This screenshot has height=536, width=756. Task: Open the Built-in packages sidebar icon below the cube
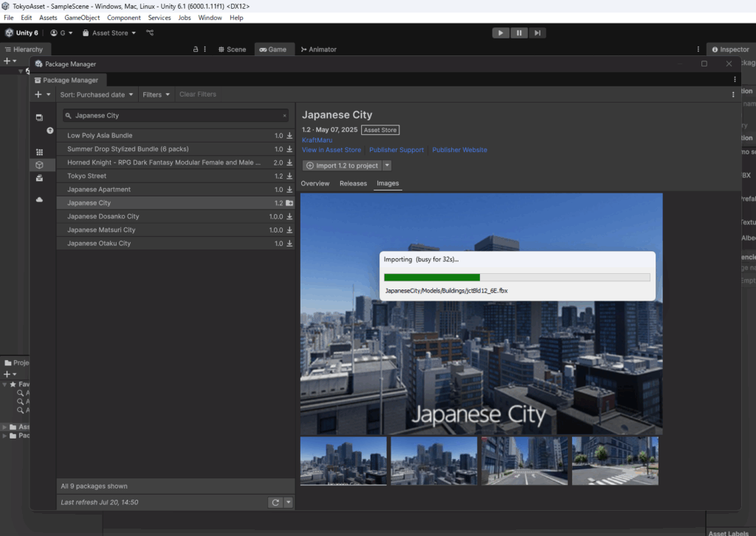[x=40, y=179]
